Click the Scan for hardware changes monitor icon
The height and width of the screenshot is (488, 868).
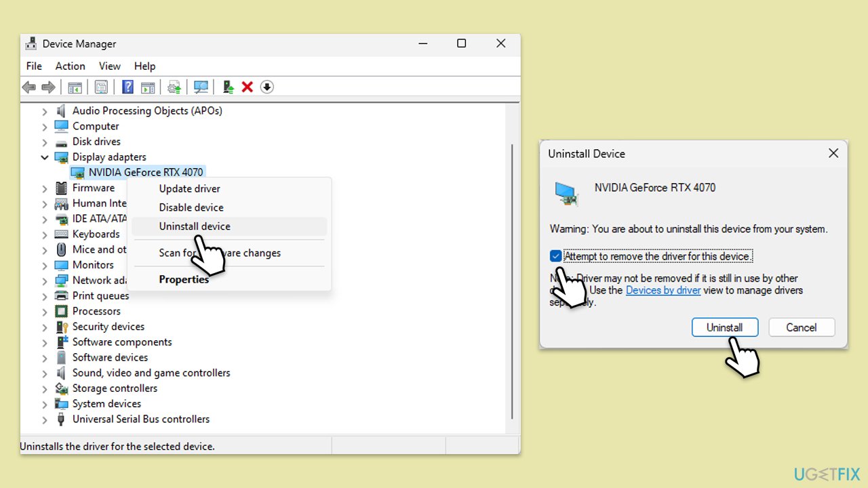tap(201, 87)
